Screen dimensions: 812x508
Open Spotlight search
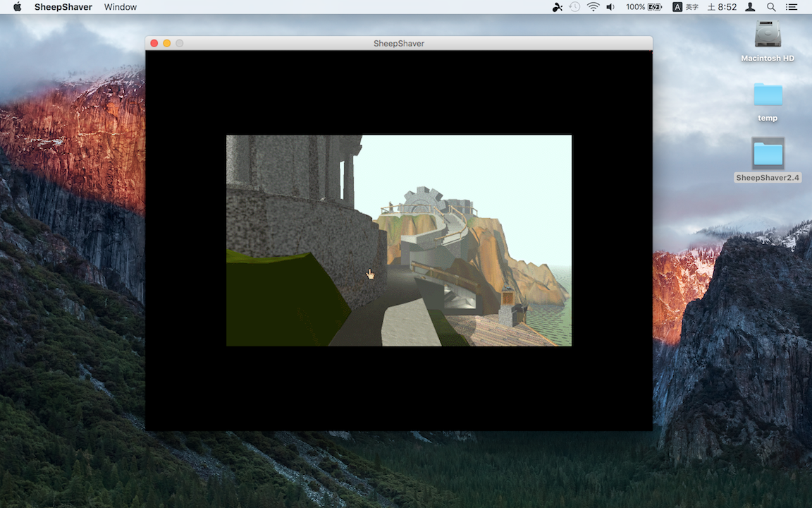tap(771, 7)
